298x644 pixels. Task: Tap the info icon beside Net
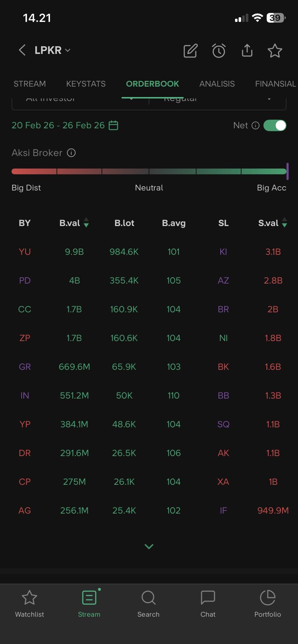(x=256, y=125)
